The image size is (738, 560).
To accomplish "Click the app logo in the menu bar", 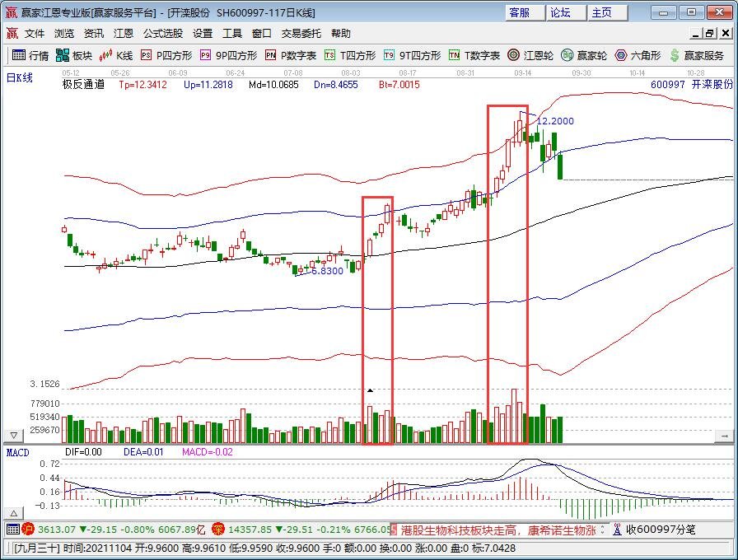I will 12,34.
